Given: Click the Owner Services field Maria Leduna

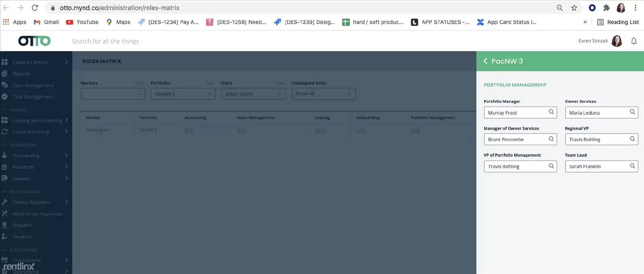Looking at the screenshot, I should pos(601,112).
